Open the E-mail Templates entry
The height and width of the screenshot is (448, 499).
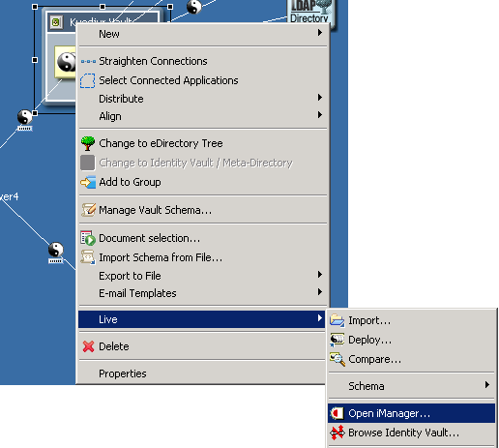[x=202, y=293]
